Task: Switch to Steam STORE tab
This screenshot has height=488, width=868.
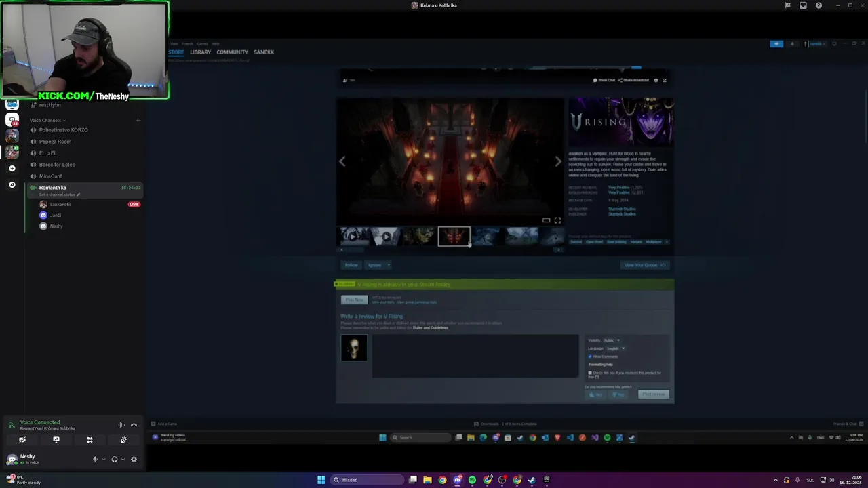Action: point(176,52)
